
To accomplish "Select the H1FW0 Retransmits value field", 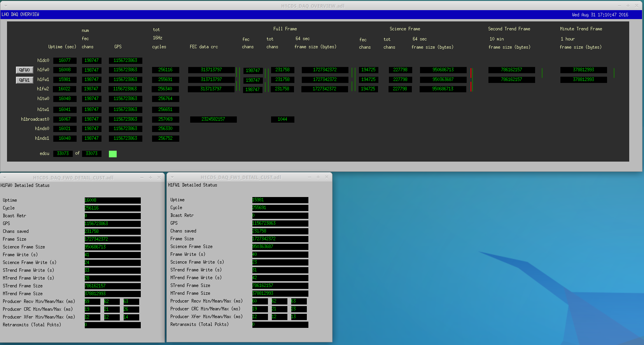I will click(x=112, y=325).
